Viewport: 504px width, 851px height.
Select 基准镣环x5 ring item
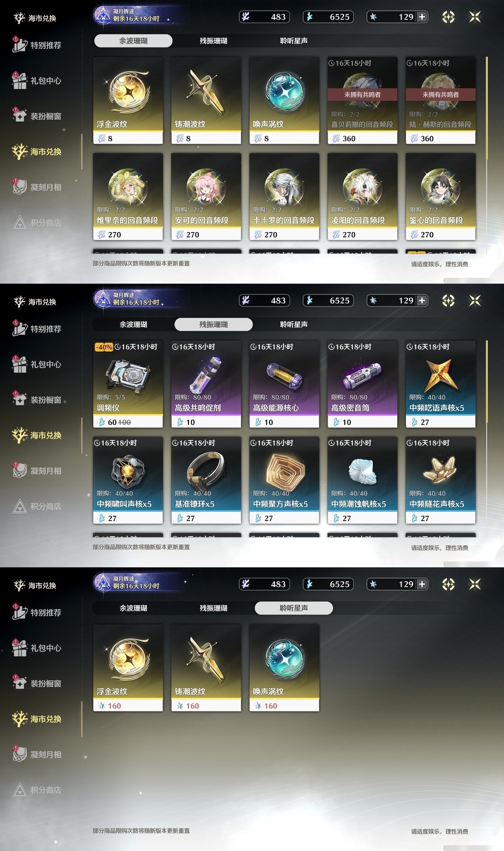[x=206, y=480]
